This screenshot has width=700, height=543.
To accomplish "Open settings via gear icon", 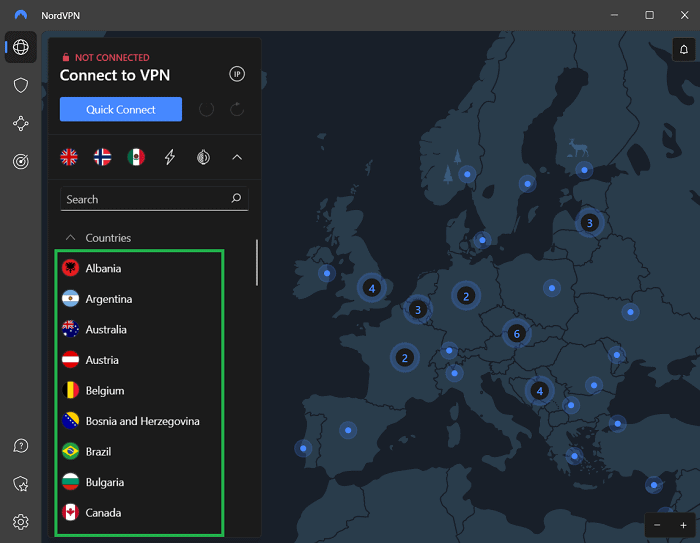I will [x=21, y=521].
